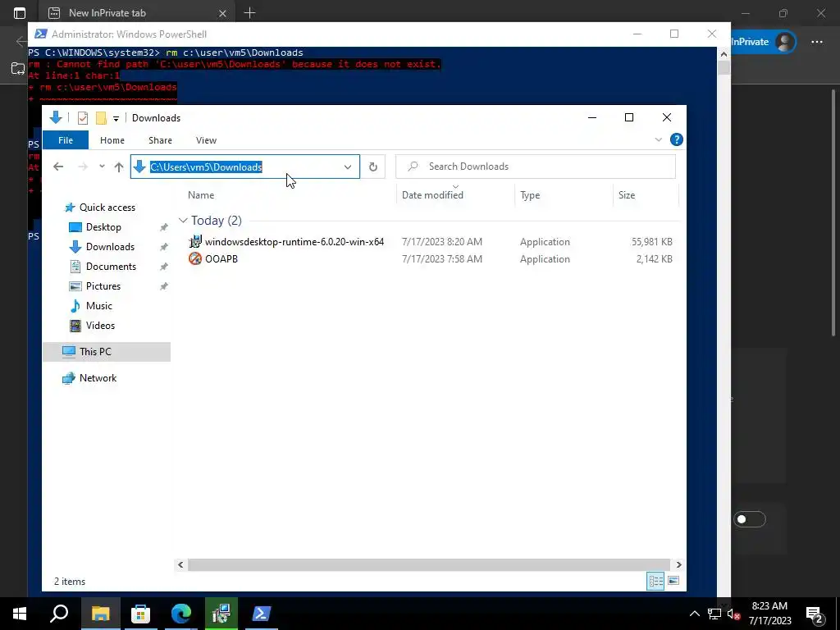This screenshot has height=630, width=840.
Task: Expand the ribbon with the chevron
Action: coord(659,139)
